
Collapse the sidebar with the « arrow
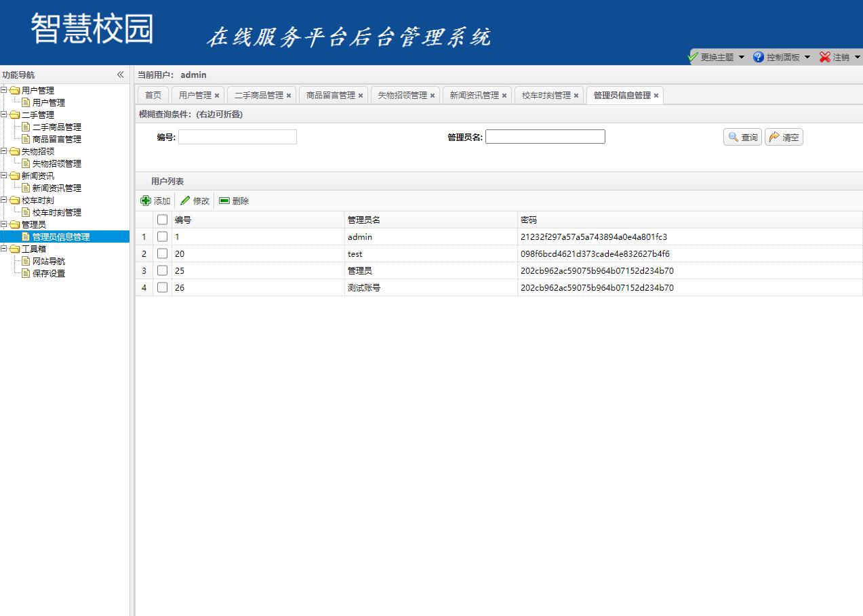121,75
